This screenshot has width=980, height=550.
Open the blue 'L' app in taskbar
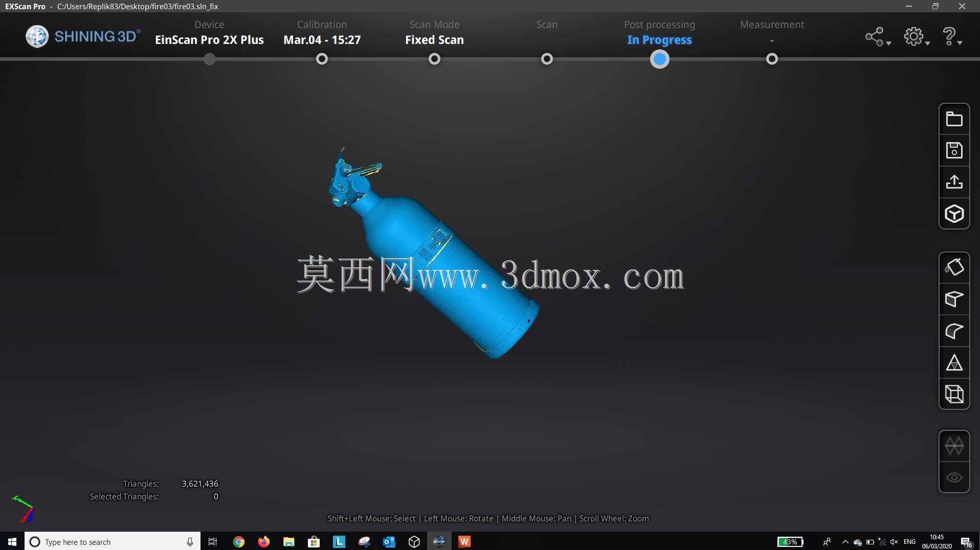[x=339, y=541]
